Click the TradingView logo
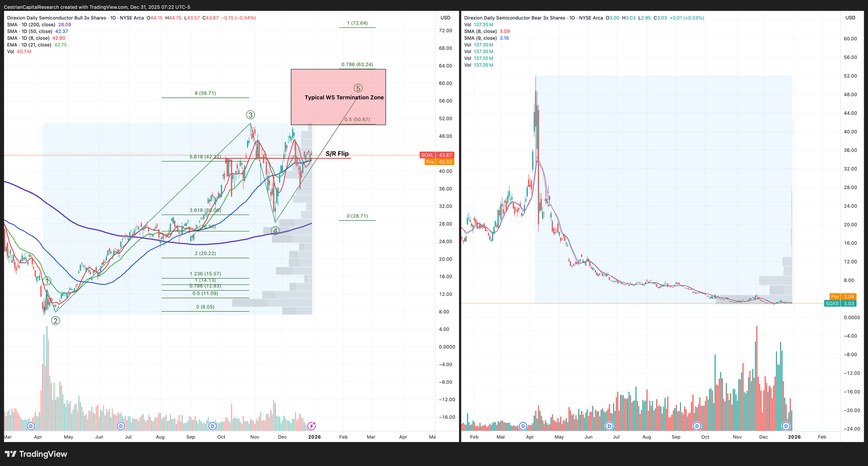This screenshot has width=868, height=466. coord(36,454)
